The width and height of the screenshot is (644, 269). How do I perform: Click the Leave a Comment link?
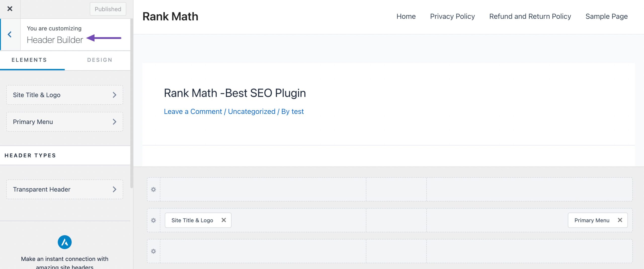[x=193, y=111]
